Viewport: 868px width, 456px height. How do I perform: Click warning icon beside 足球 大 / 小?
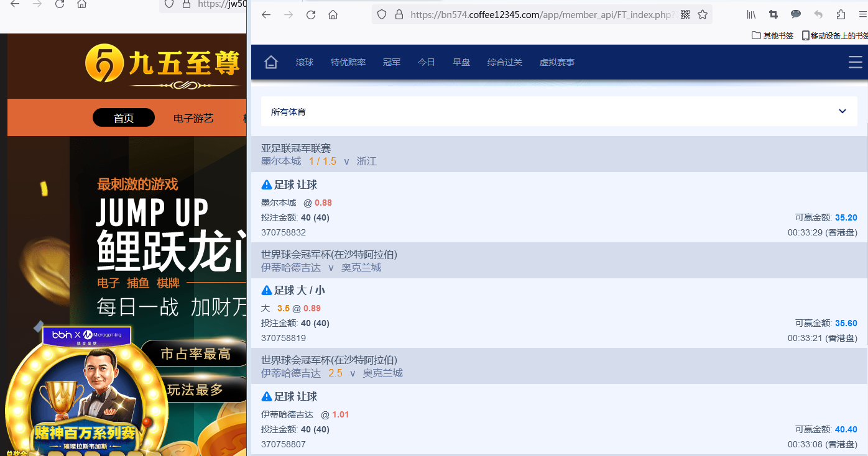pos(267,290)
